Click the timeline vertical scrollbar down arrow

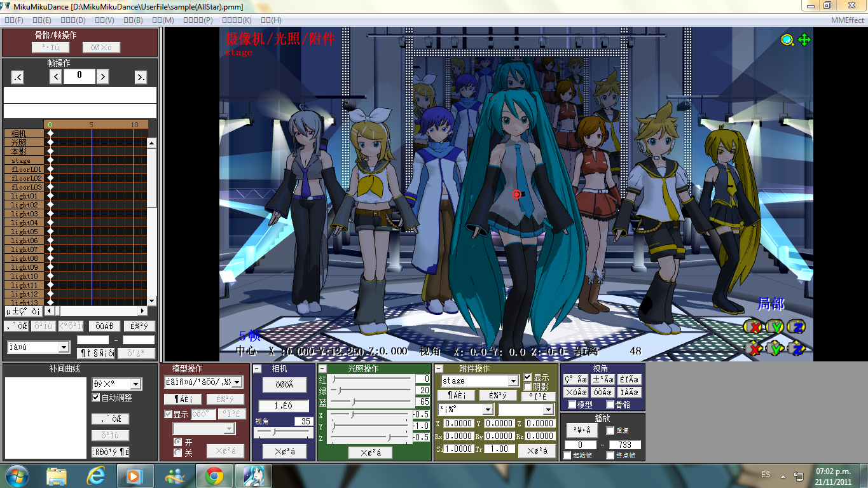point(151,301)
